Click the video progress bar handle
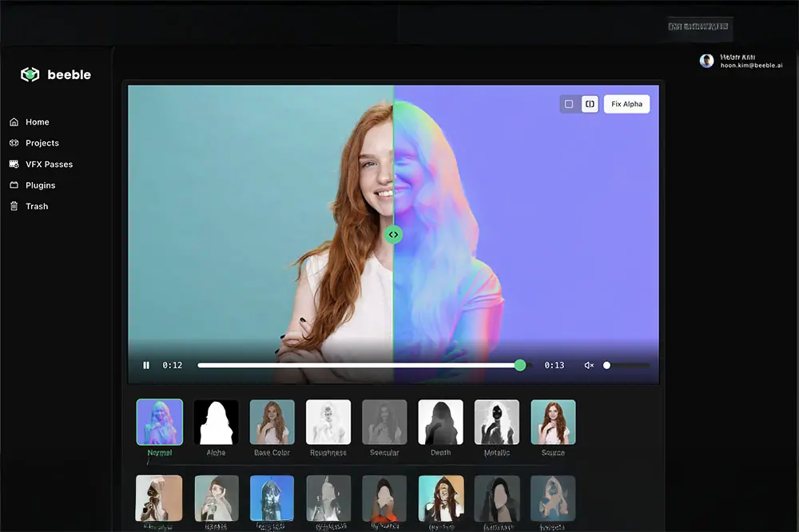 [x=520, y=365]
